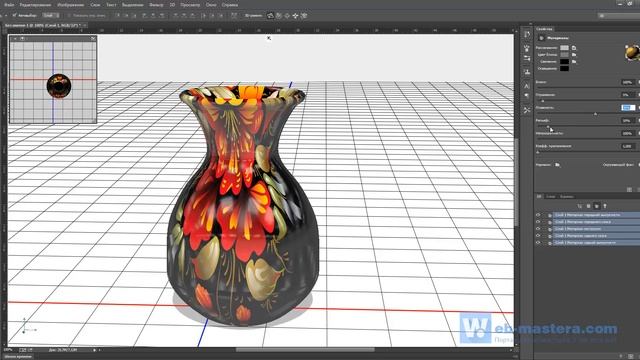640x360 pixels.
Task: Click the Reflection slider handle
Action: pyautogui.click(x=543, y=101)
